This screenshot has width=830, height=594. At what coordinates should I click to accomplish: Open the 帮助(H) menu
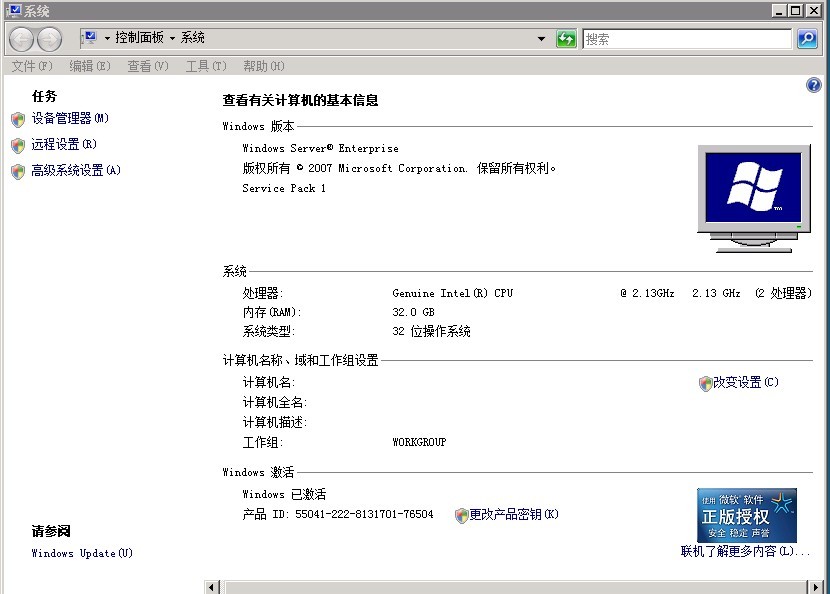coord(264,66)
